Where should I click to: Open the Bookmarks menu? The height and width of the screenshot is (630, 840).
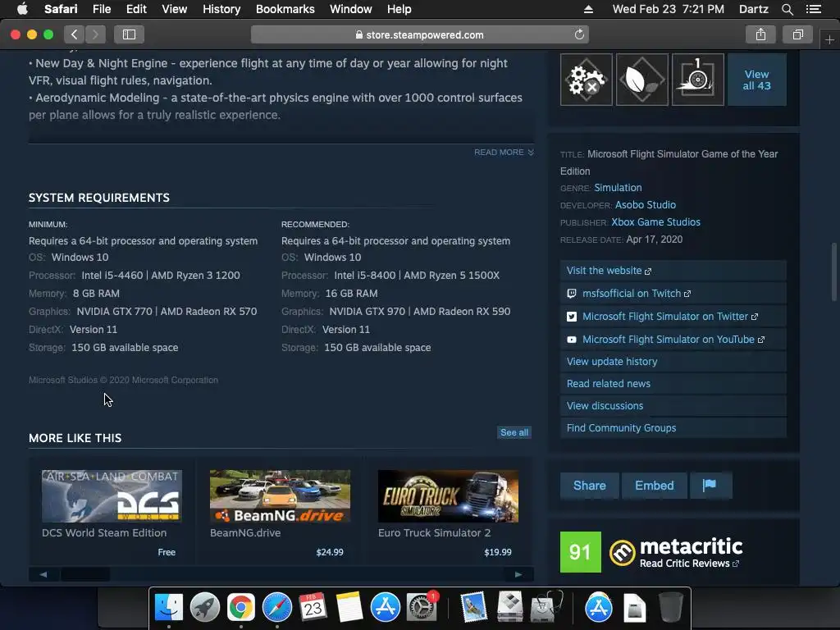[x=285, y=9]
